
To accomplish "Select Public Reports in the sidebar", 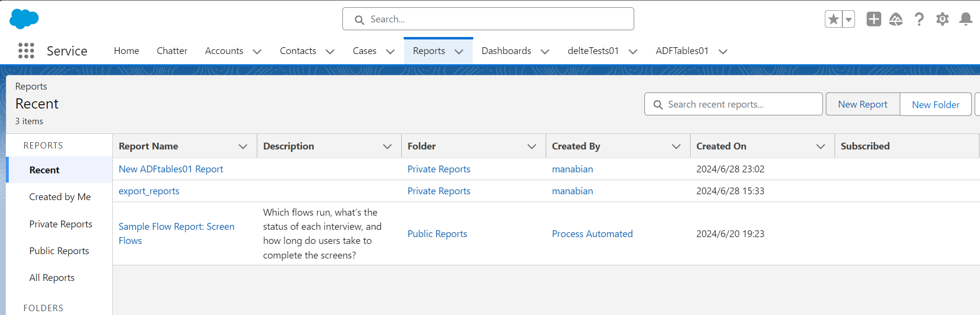I will (59, 251).
